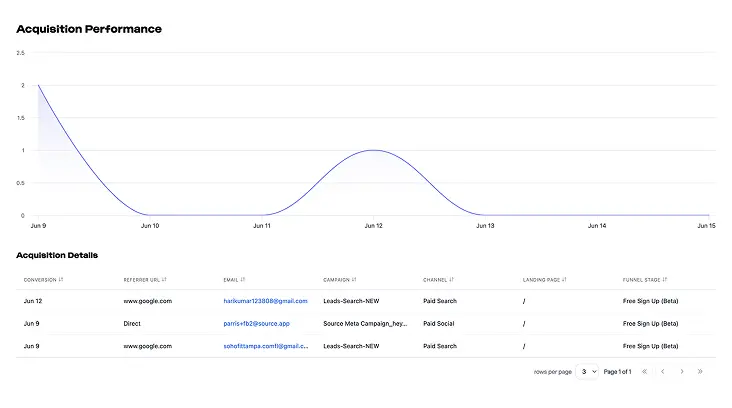Sort by Referrer URL column icon

point(164,280)
